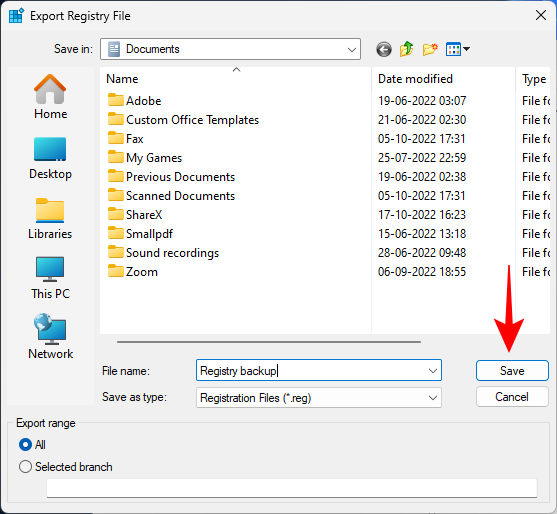Go to the Home location
The image size is (557, 514).
tap(50, 97)
